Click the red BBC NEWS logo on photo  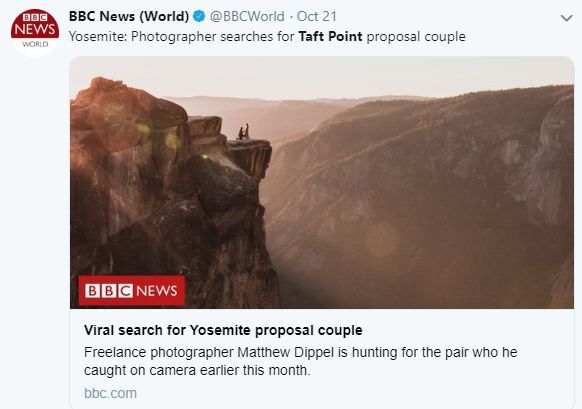pos(132,291)
